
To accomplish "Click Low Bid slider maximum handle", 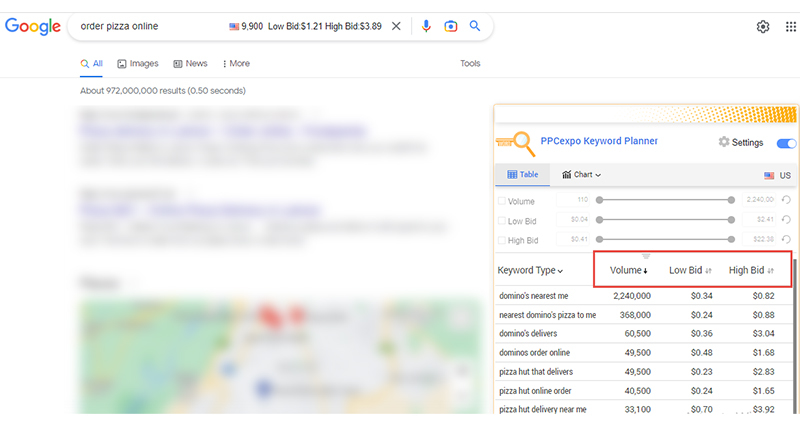I will [x=731, y=219].
